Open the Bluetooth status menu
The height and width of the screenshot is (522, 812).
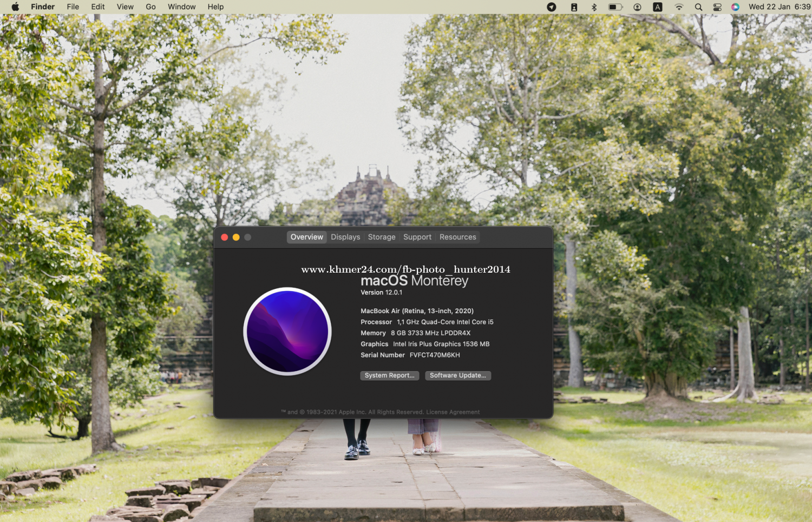(594, 7)
